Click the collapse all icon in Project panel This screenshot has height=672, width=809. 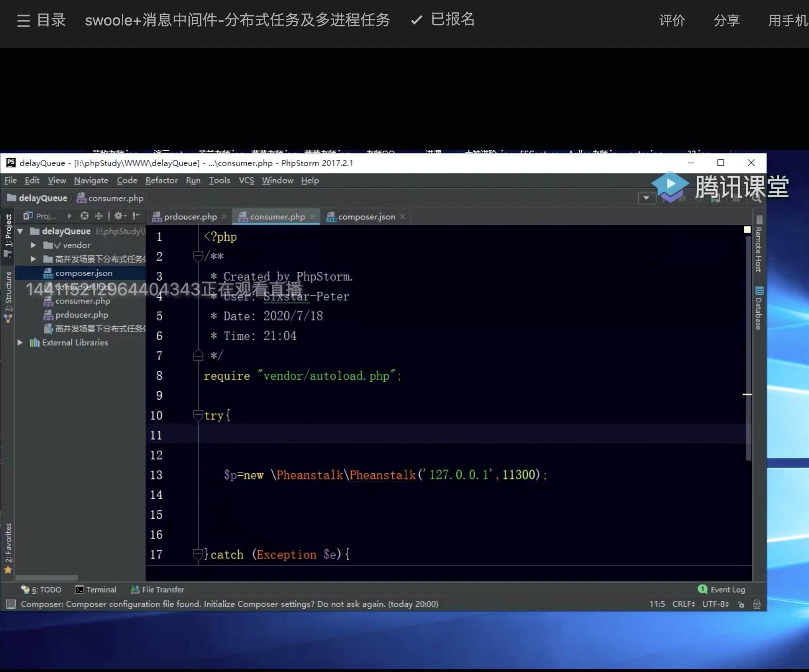coord(99,216)
